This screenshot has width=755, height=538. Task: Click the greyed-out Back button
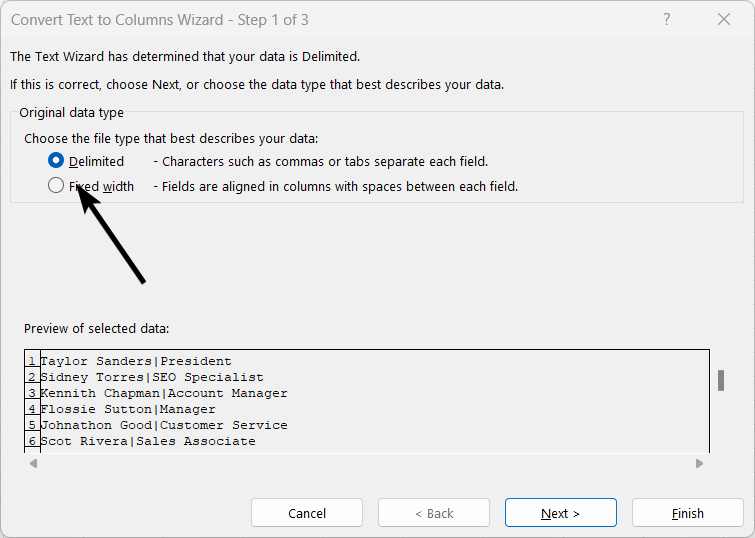[434, 513]
